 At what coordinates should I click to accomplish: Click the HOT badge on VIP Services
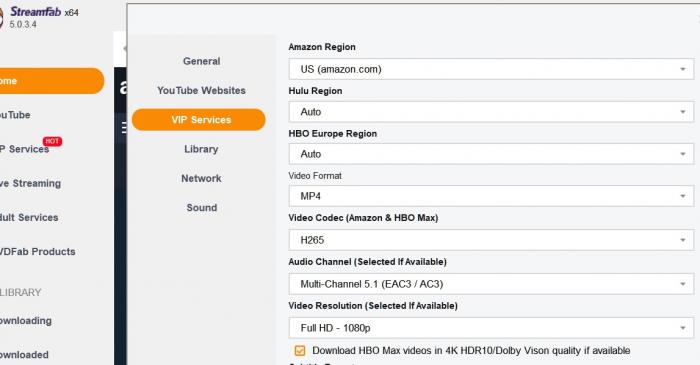tap(52, 141)
